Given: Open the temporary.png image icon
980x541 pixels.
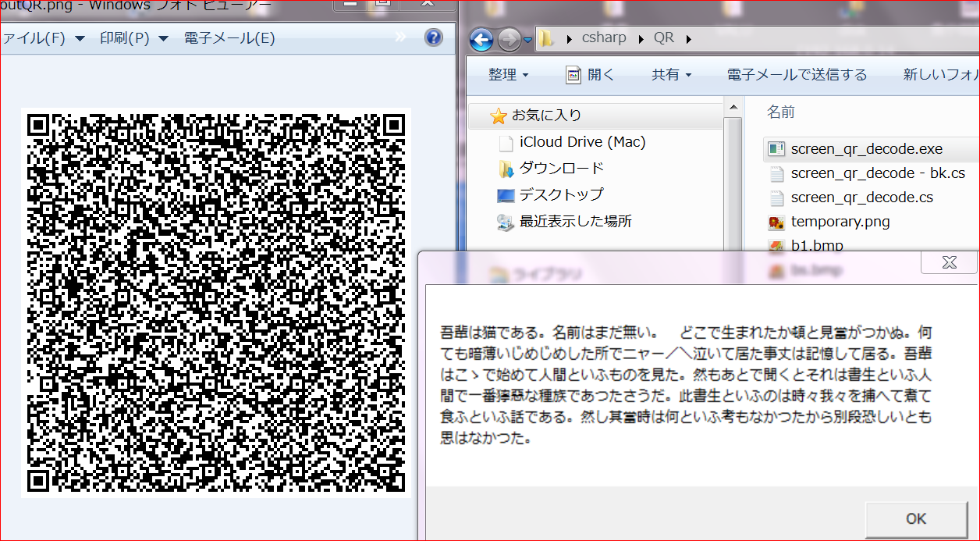Looking at the screenshot, I should click(775, 222).
